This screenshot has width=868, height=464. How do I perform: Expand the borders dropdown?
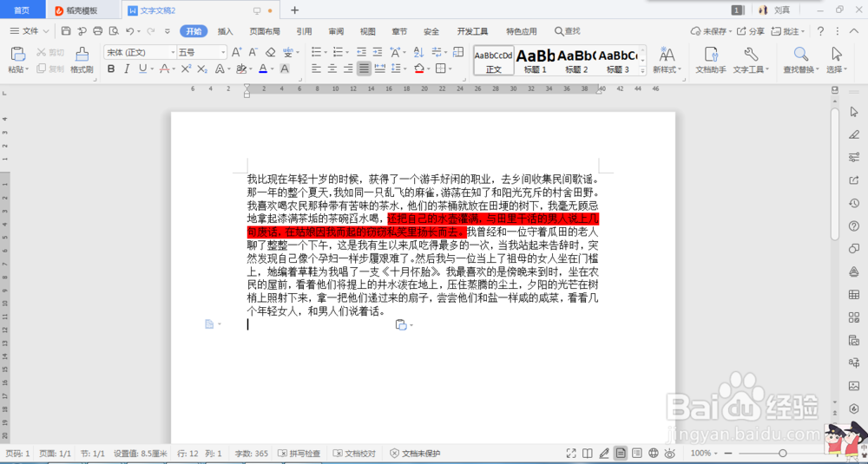(450, 69)
